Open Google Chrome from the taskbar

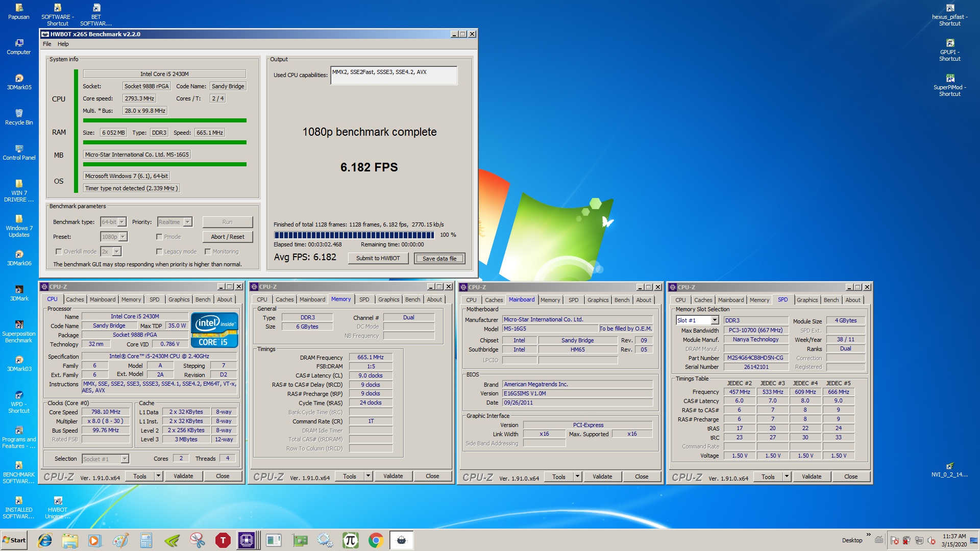[376, 540]
